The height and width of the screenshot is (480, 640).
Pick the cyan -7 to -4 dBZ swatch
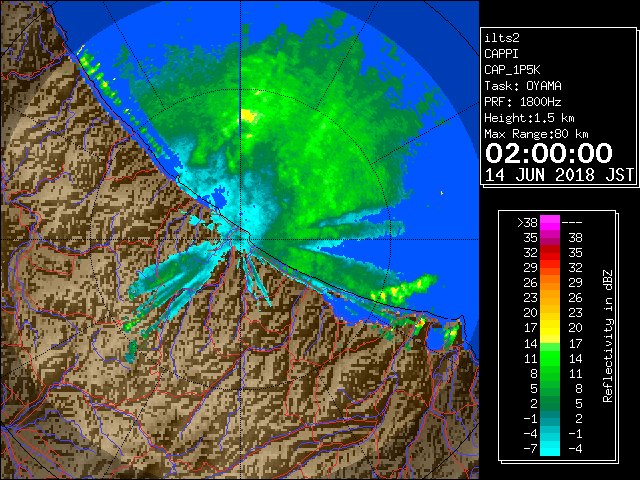[x=550, y=448]
